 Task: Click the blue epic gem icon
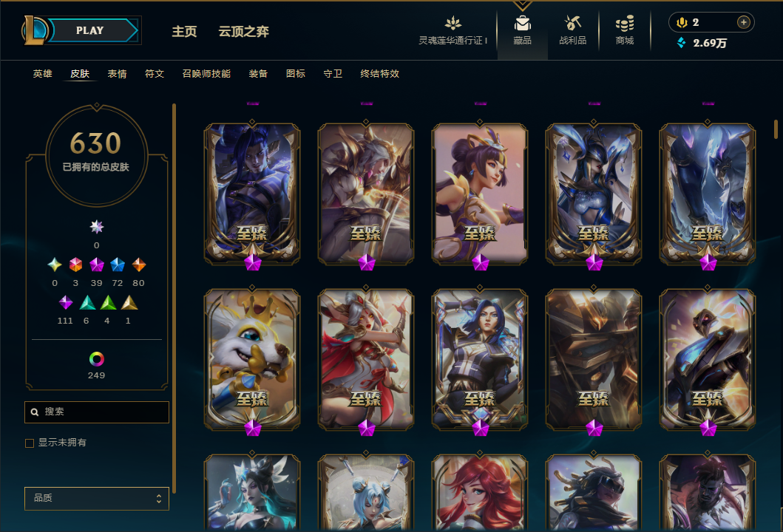(118, 265)
